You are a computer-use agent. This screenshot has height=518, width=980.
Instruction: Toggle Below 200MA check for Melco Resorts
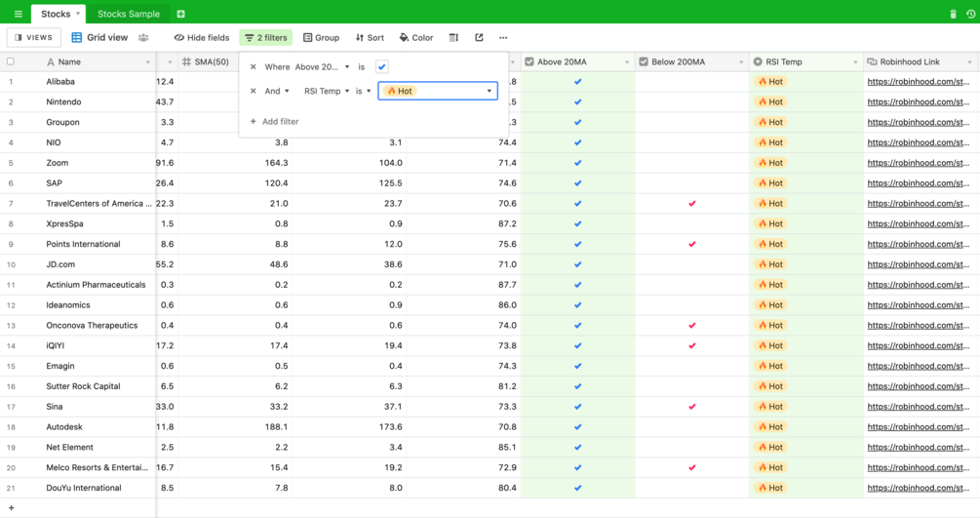tap(692, 467)
